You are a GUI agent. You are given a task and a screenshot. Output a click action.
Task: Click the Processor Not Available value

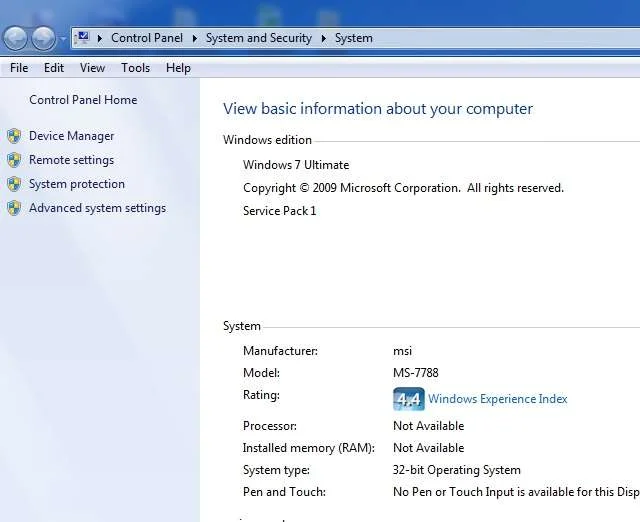pyautogui.click(x=429, y=426)
